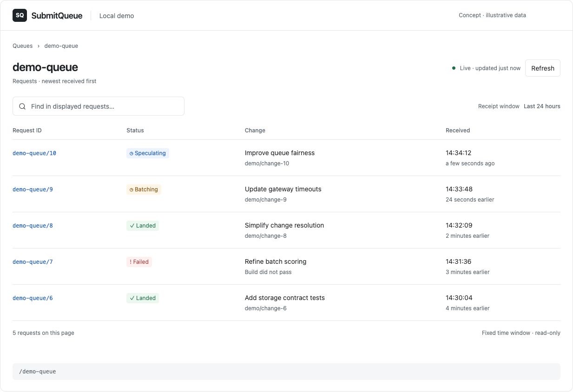Select the Improve queue fairness change row
Image resolution: width=573 pixels, height=392 pixels.
pyautogui.click(x=286, y=158)
